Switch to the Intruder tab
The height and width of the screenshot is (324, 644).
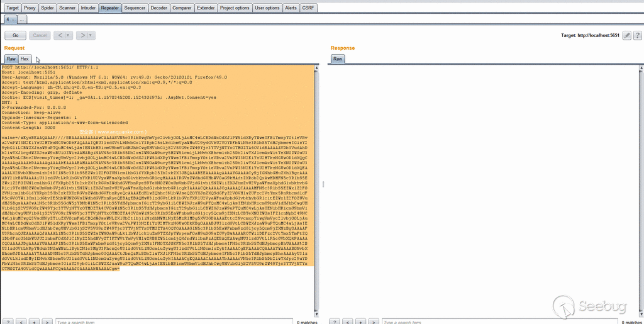[x=89, y=8]
